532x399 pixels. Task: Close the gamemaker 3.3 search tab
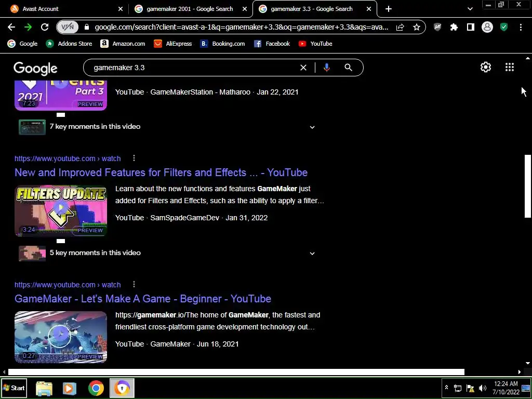click(369, 9)
